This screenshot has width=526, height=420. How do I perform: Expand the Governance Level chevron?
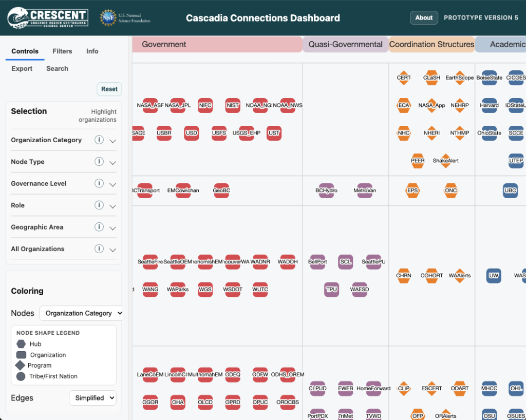(x=112, y=185)
